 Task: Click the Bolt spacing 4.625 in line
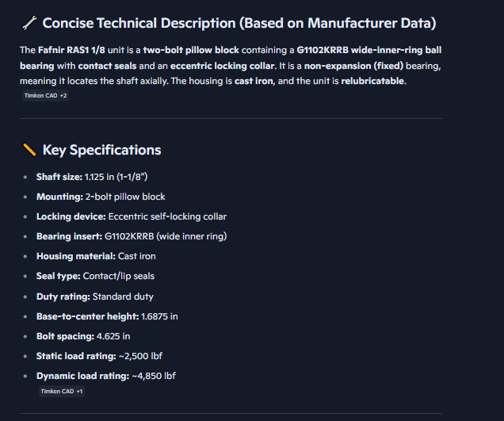[x=83, y=336]
